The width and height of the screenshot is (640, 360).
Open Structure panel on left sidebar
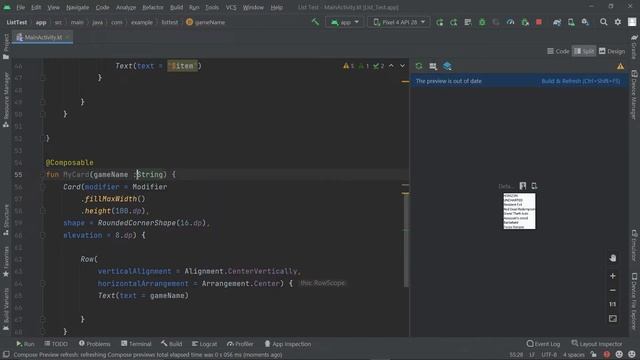point(6,220)
